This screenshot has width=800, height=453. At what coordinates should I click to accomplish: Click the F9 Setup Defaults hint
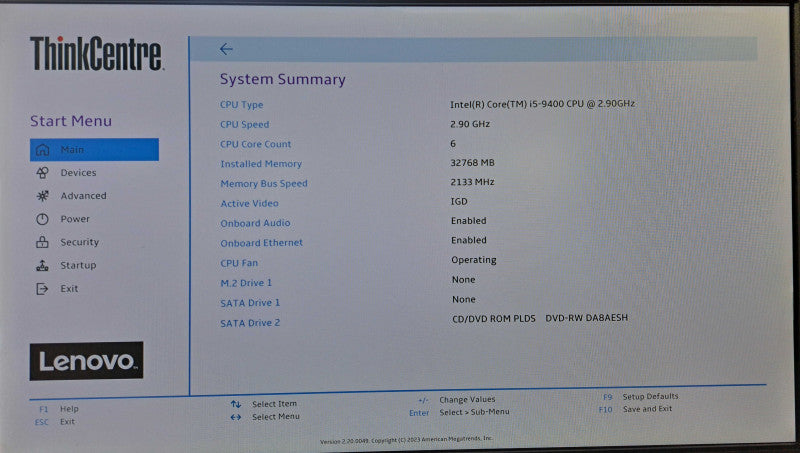coord(641,396)
